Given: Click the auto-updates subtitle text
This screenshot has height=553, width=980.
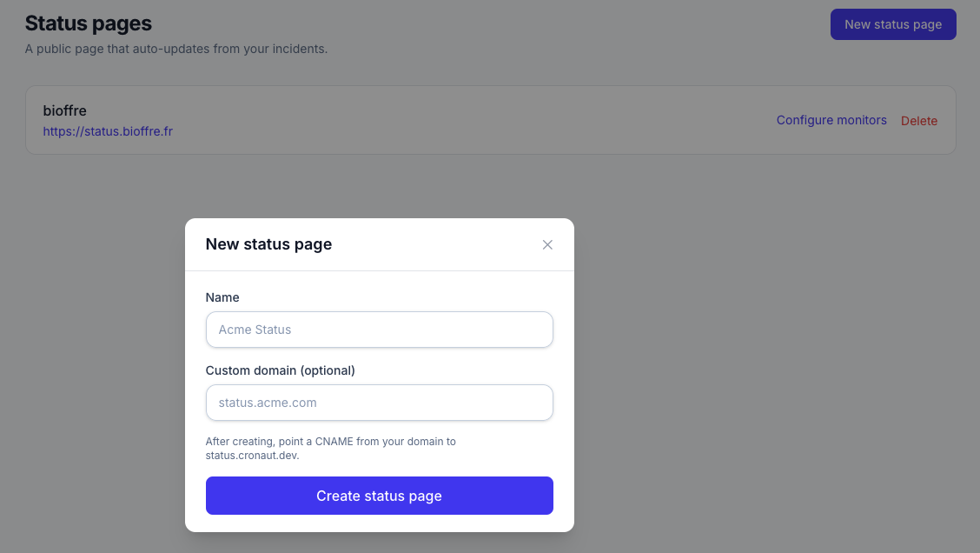Looking at the screenshot, I should click(176, 49).
